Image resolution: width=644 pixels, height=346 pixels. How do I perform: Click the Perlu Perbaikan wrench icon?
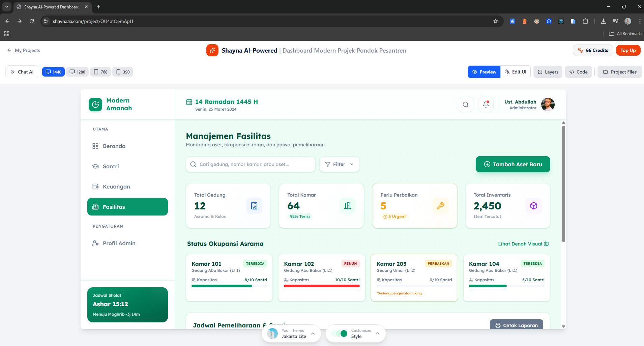click(440, 206)
